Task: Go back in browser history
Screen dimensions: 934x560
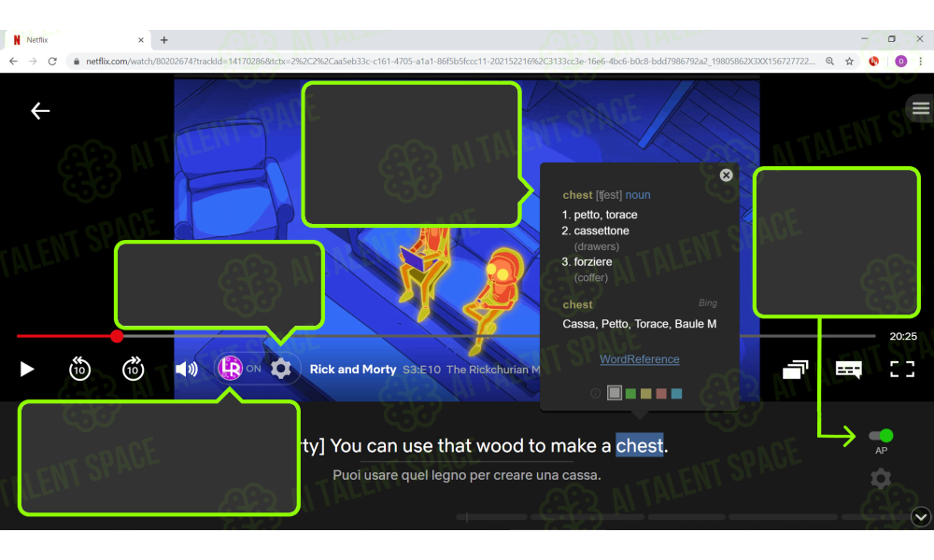Action: pos(13,62)
